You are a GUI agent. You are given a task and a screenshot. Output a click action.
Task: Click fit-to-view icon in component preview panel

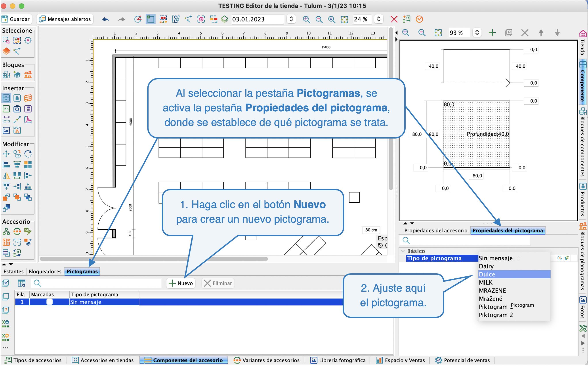click(438, 32)
